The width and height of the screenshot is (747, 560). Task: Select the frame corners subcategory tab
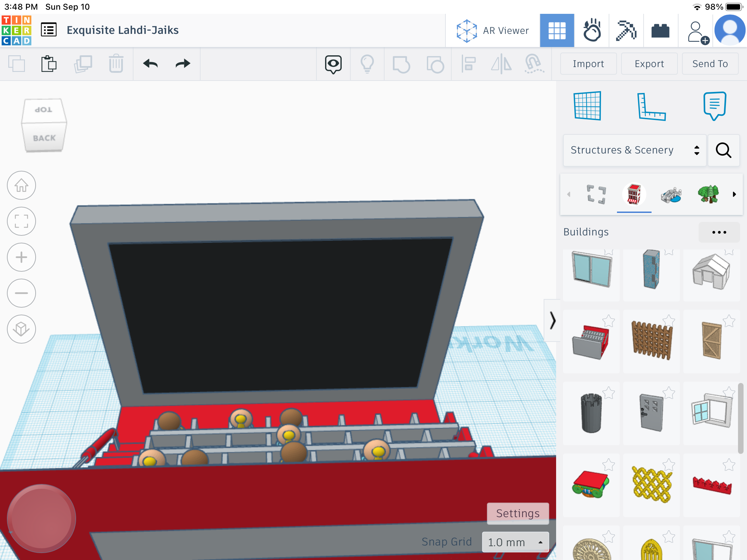597,194
